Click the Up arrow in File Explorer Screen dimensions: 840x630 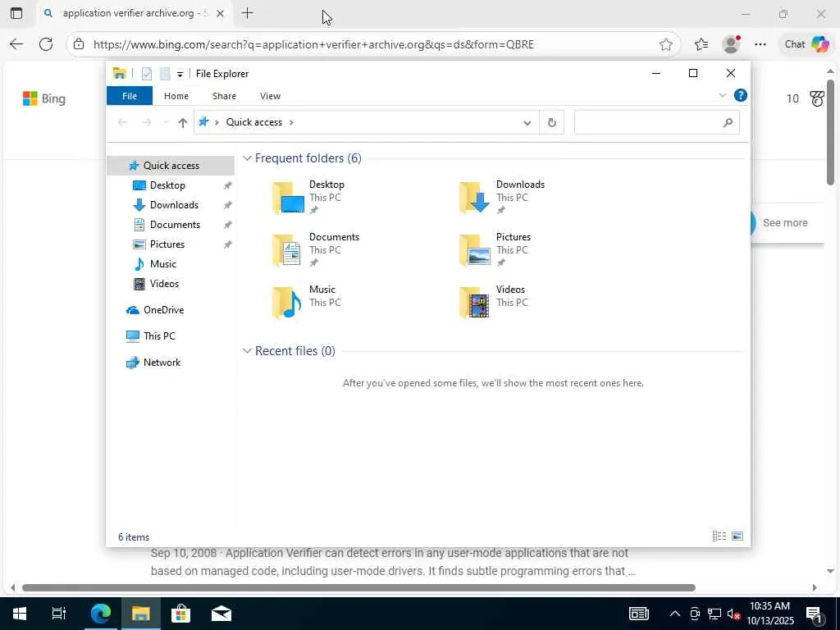pyautogui.click(x=183, y=123)
